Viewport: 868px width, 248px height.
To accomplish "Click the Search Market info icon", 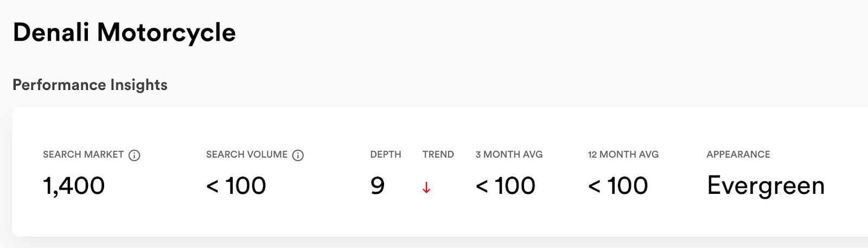I will [134, 155].
